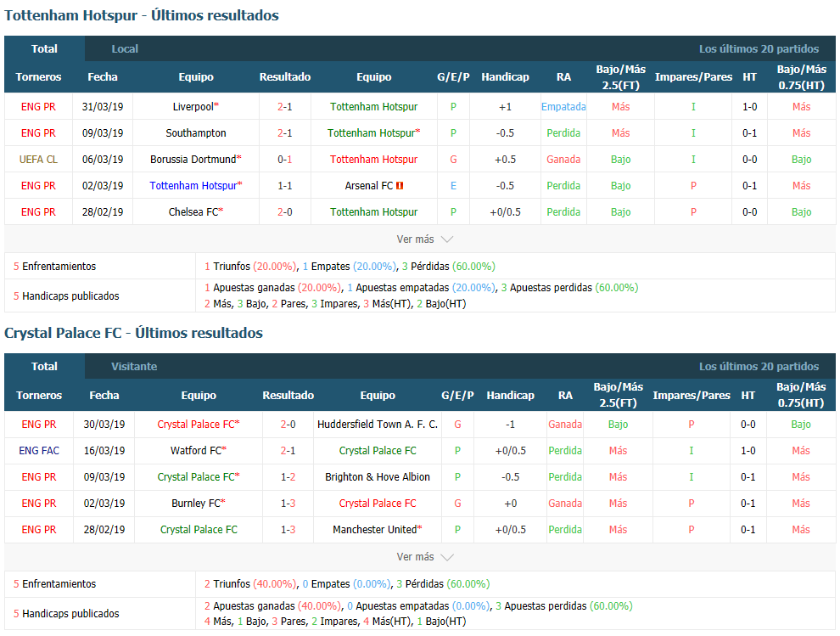Click Tottenham 1 Triunfos (20.00%) summary
840x636 pixels.
tap(250, 266)
